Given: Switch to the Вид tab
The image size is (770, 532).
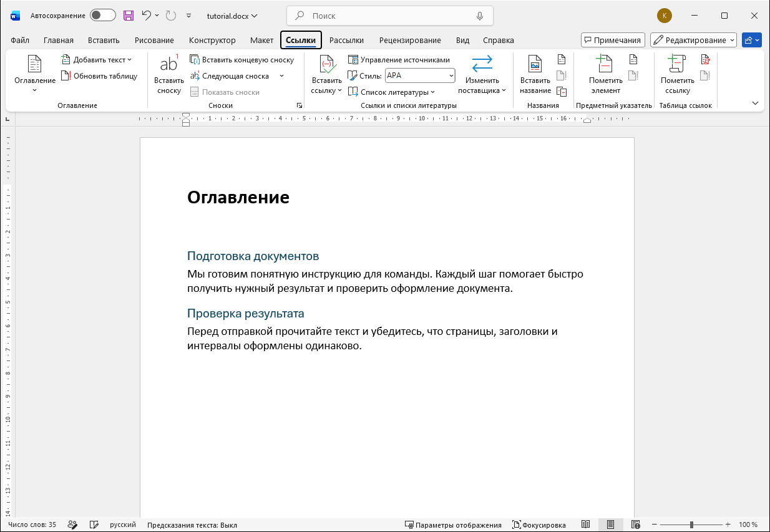Looking at the screenshot, I should click(462, 40).
